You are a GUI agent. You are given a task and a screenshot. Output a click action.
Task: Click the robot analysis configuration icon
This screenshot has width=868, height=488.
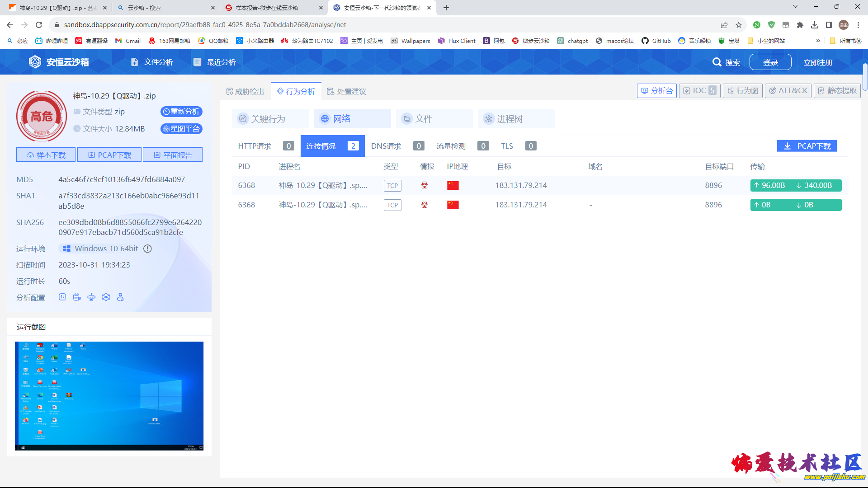pyautogui.click(x=91, y=297)
